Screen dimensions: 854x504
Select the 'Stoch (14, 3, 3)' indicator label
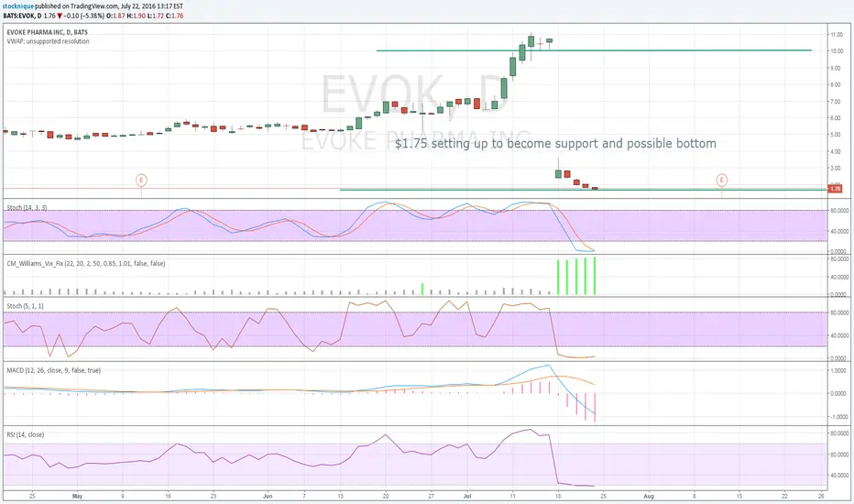pos(27,208)
